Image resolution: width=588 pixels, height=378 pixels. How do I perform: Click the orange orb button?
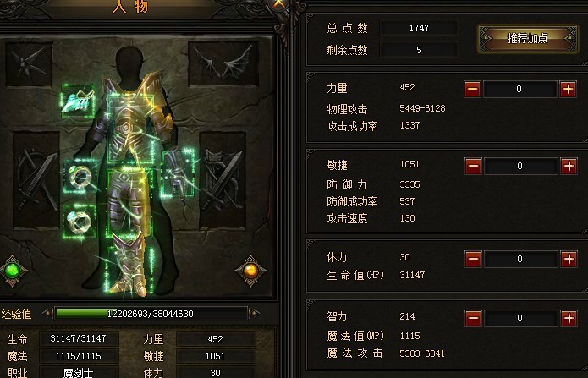point(250,271)
